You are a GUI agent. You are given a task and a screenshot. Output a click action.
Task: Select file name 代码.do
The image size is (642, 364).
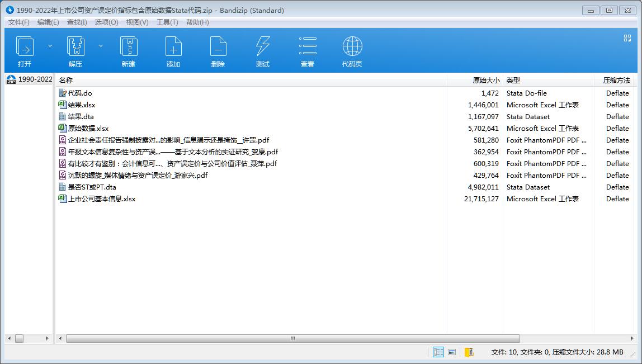(81, 93)
